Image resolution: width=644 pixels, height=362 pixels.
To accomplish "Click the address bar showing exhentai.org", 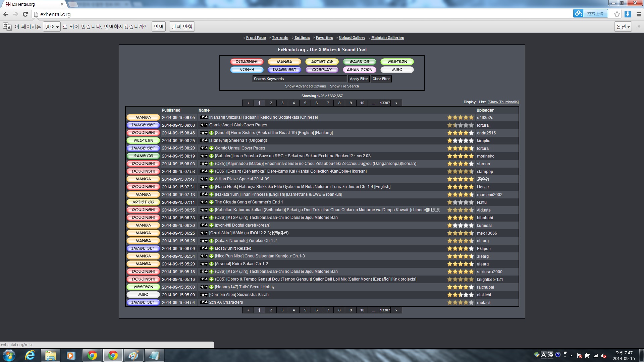I will (302, 14).
